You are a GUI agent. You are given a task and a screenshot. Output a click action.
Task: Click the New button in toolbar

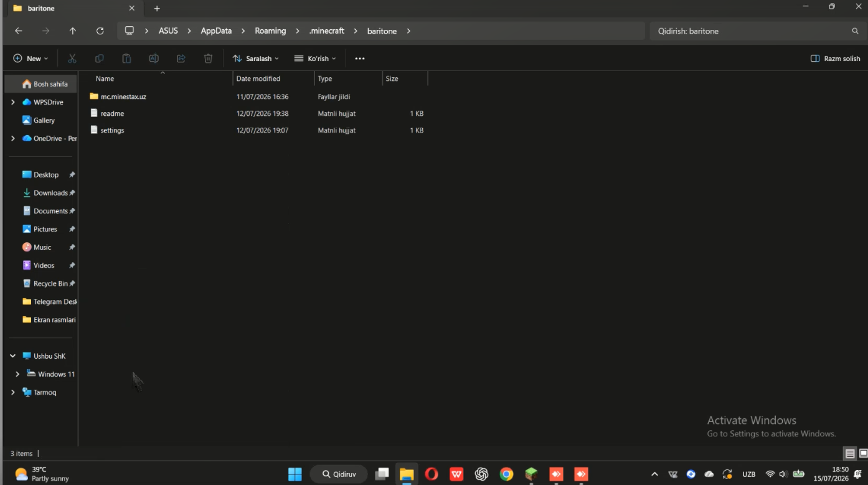(31, 59)
